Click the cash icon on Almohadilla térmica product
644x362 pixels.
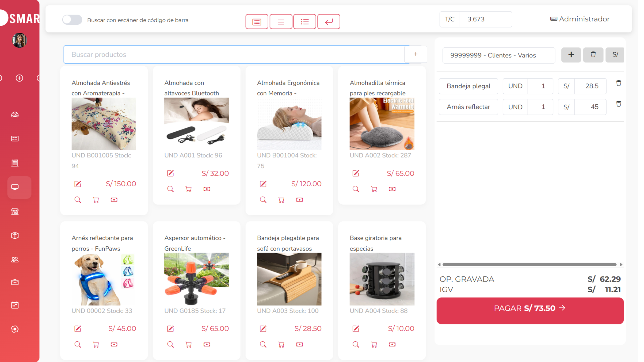pos(392,189)
